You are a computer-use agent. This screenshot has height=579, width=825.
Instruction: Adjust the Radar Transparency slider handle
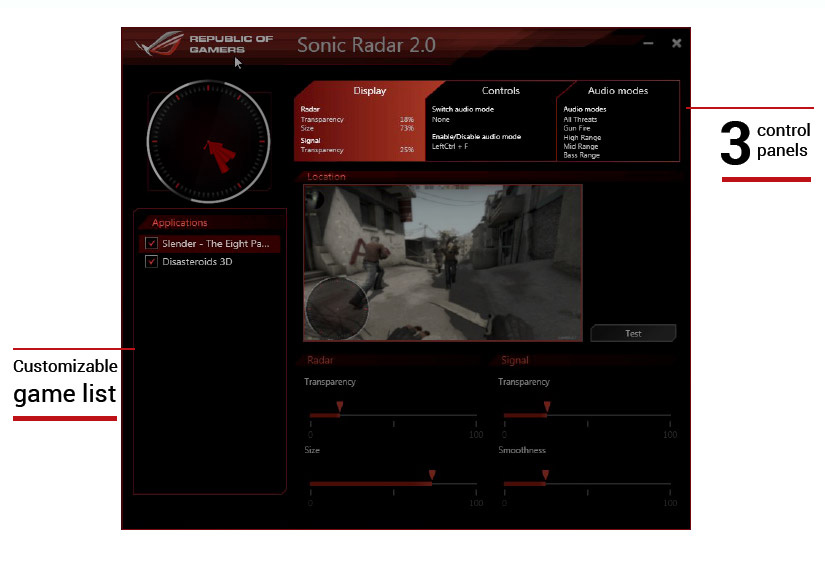[x=340, y=406]
